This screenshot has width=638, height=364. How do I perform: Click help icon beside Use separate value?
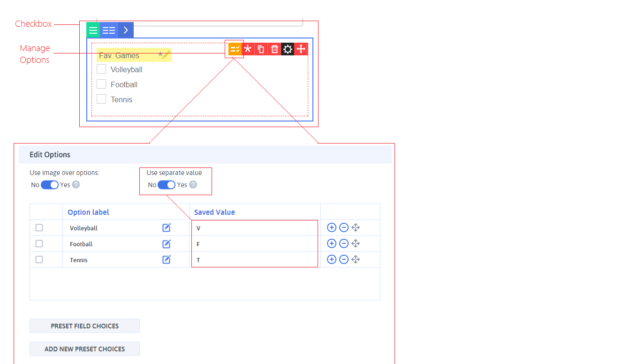point(193,185)
